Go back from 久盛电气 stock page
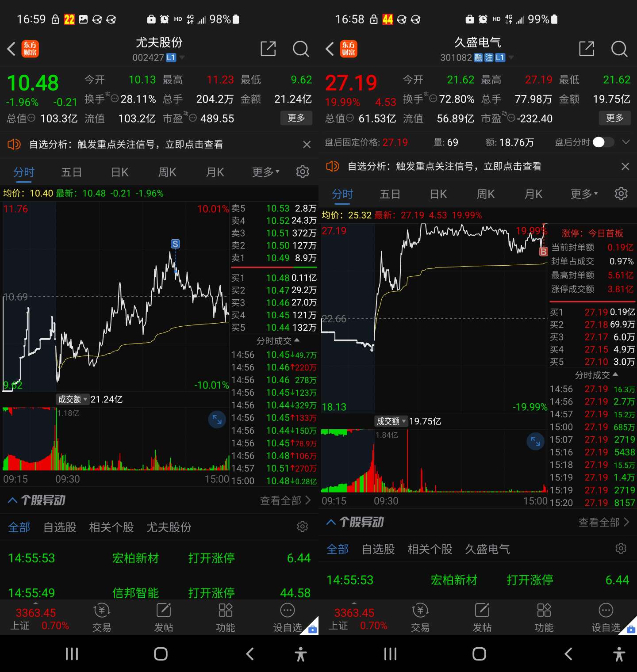Screen dimensions: 637x672 tap(330, 49)
